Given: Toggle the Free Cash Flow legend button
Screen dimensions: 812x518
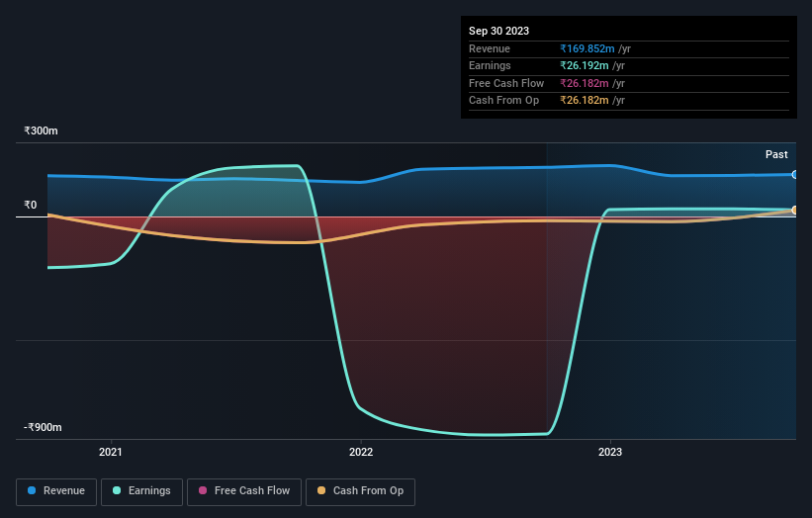Looking at the screenshot, I should (x=244, y=491).
